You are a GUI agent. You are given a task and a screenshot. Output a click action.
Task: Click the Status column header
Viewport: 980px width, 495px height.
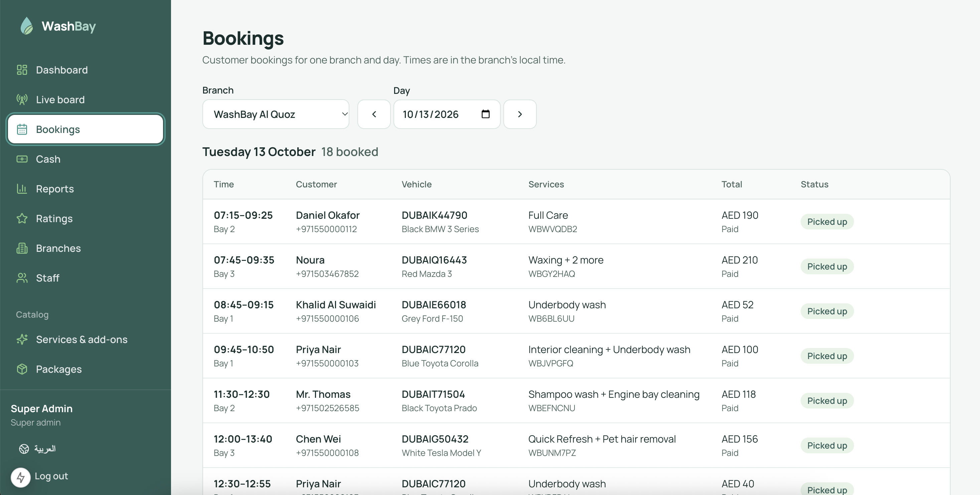click(x=815, y=184)
